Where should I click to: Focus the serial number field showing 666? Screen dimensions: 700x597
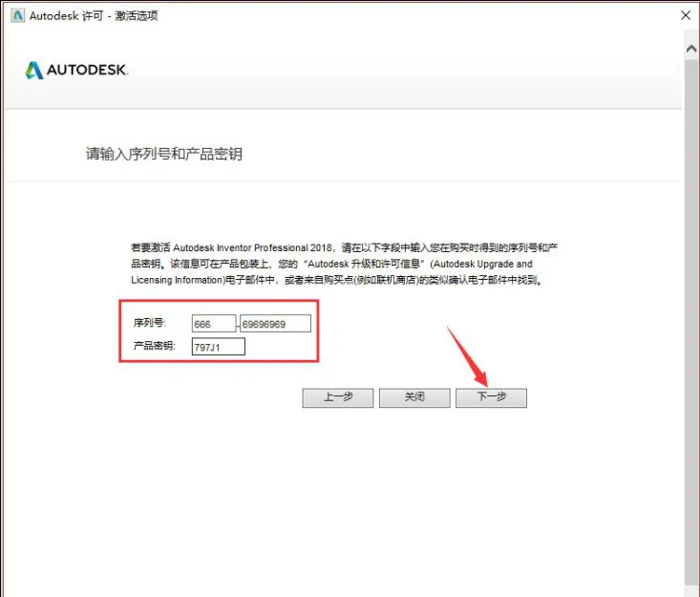pyautogui.click(x=214, y=324)
